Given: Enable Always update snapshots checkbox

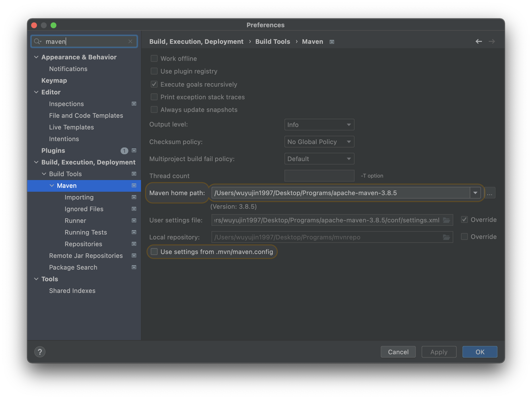Looking at the screenshot, I should click(x=154, y=110).
